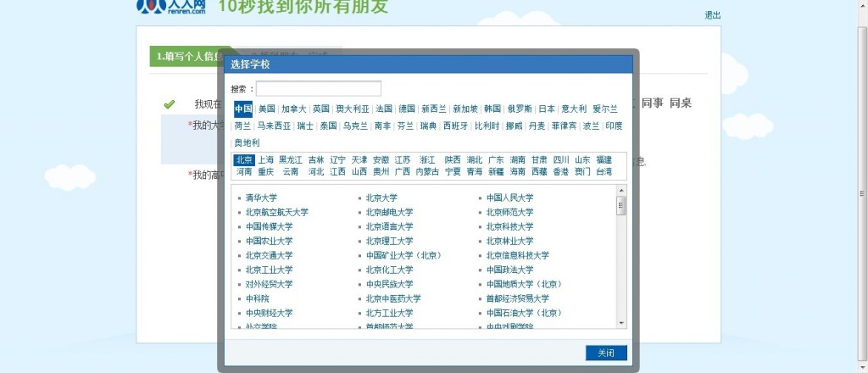Choose the 日本 country tab
The width and height of the screenshot is (868, 373).
pos(547,109)
